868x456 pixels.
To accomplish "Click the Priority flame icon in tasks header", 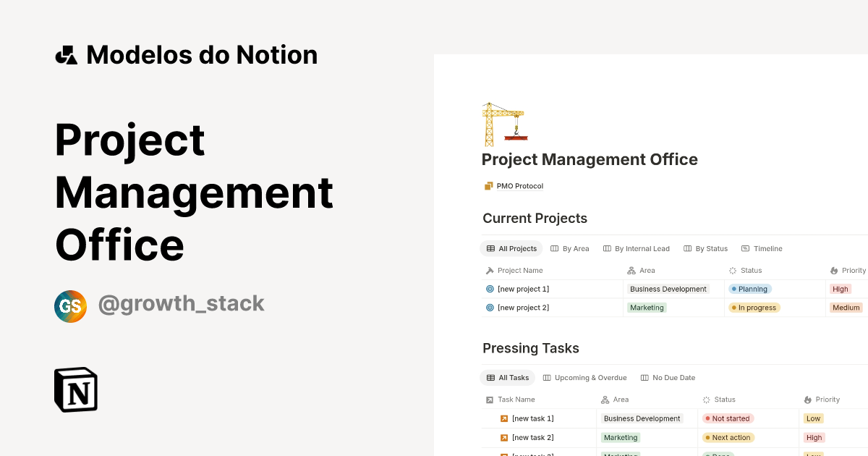I will point(809,399).
